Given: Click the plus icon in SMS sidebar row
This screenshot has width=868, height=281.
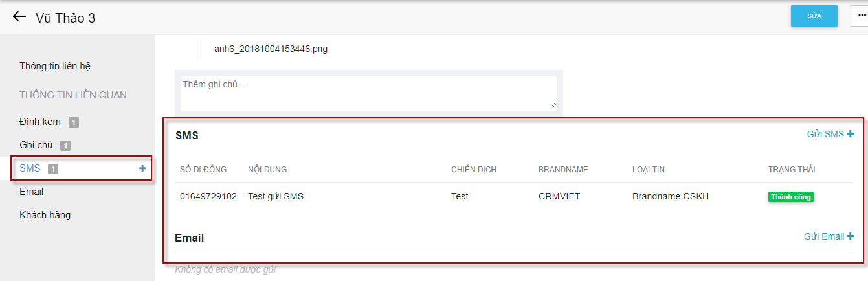Looking at the screenshot, I should click(142, 168).
